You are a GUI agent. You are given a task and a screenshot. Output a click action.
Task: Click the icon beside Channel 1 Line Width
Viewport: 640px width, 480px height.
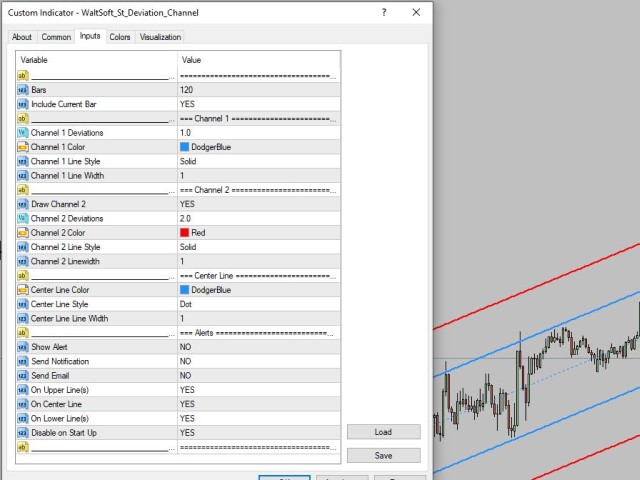(x=23, y=176)
